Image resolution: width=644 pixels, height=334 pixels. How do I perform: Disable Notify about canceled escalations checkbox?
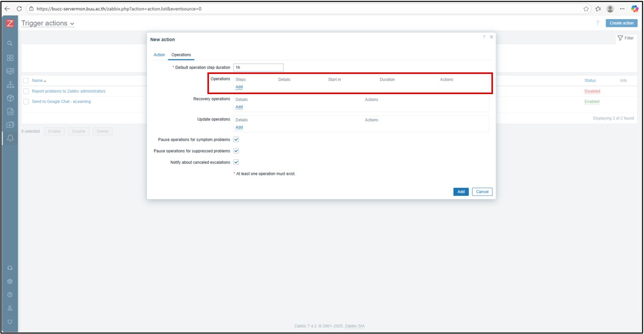tap(236, 162)
